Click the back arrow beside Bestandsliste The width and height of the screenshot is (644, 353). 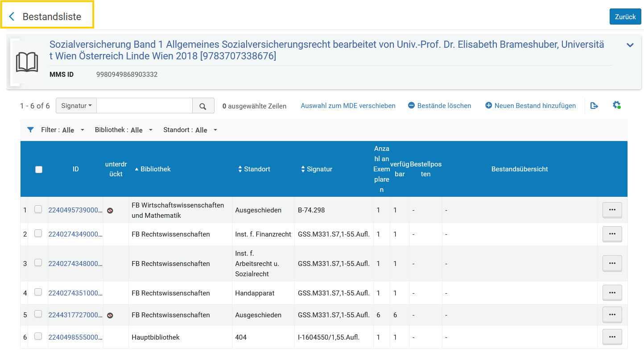[x=12, y=17]
